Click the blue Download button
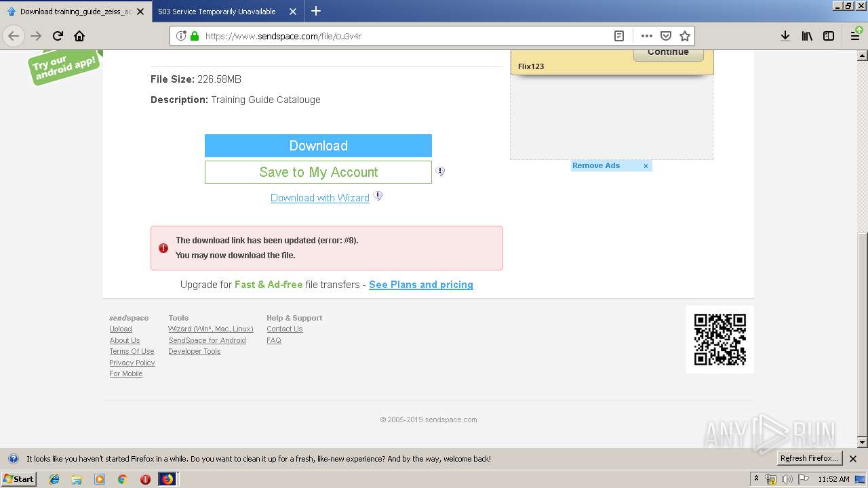 coord(318,146)
